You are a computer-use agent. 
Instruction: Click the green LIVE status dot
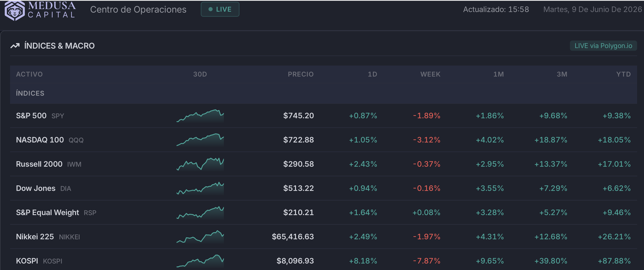[210, 9]
